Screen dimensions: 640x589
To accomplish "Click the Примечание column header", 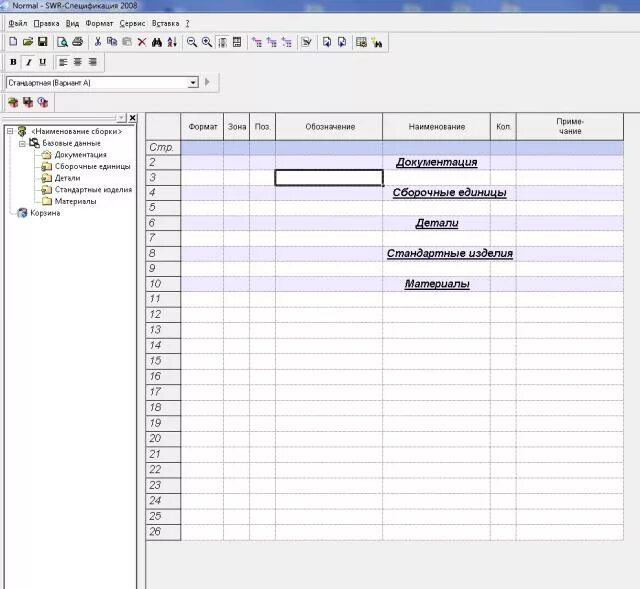I will (x=570, y=127).
